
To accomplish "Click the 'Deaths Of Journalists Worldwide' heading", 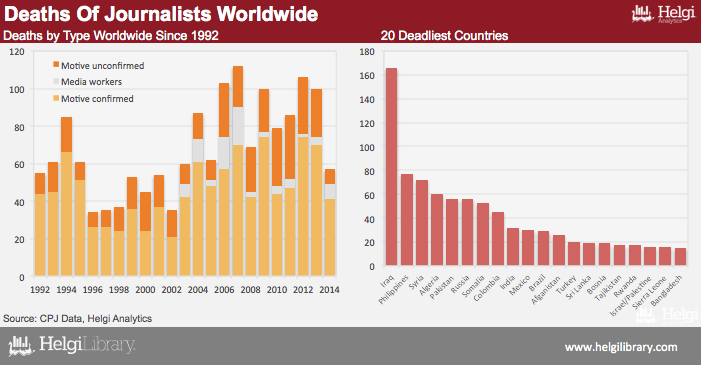I will coord(161,14).
